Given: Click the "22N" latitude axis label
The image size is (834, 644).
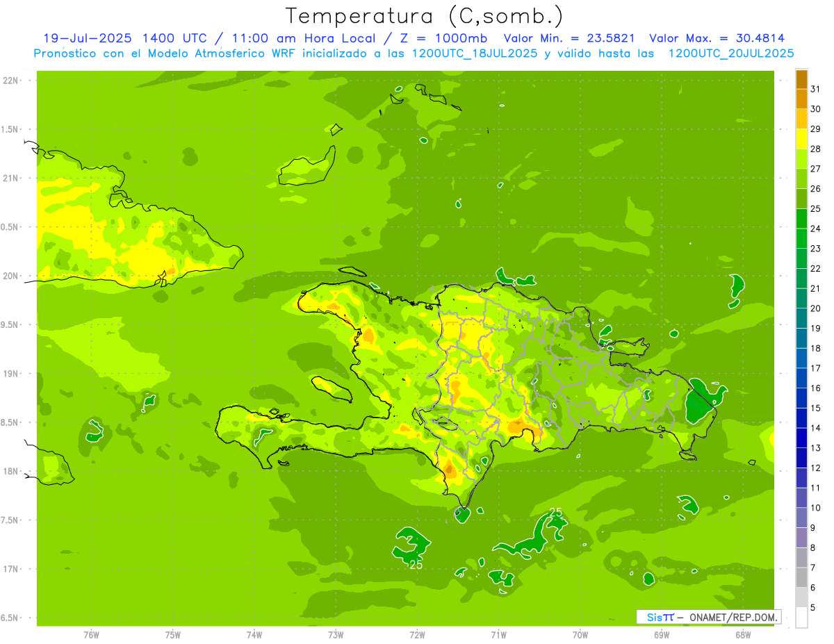Looking at the screenshot, I should pos(11,81).
